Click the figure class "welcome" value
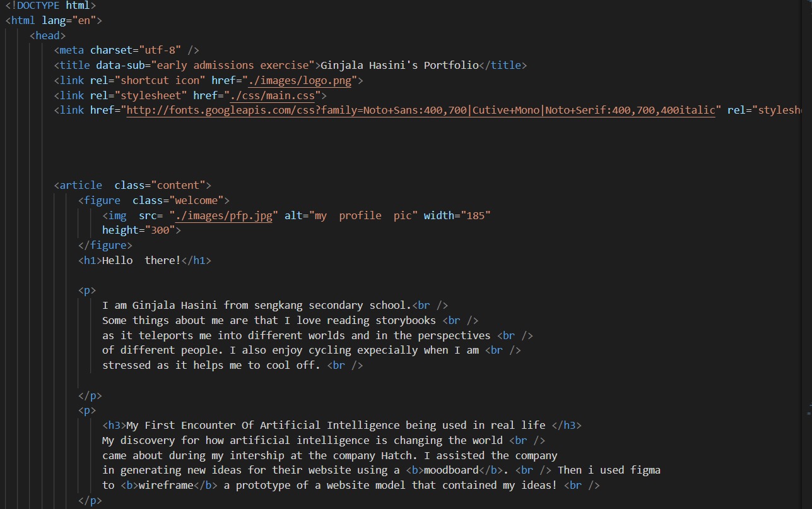812x509 pixels. tap(196, 200)
